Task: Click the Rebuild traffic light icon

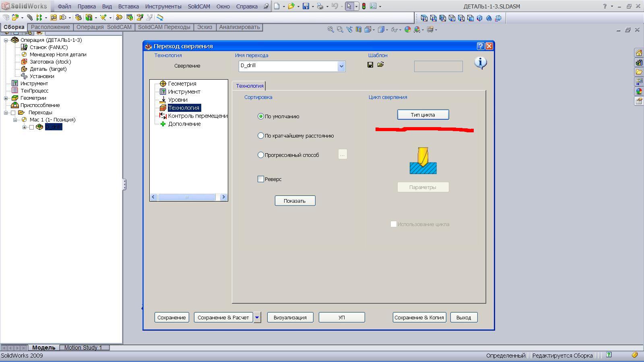Action: point(364,6)
